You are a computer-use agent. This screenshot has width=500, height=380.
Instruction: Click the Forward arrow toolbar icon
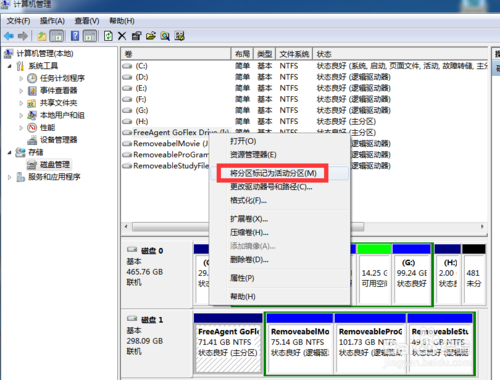(23, 36)
